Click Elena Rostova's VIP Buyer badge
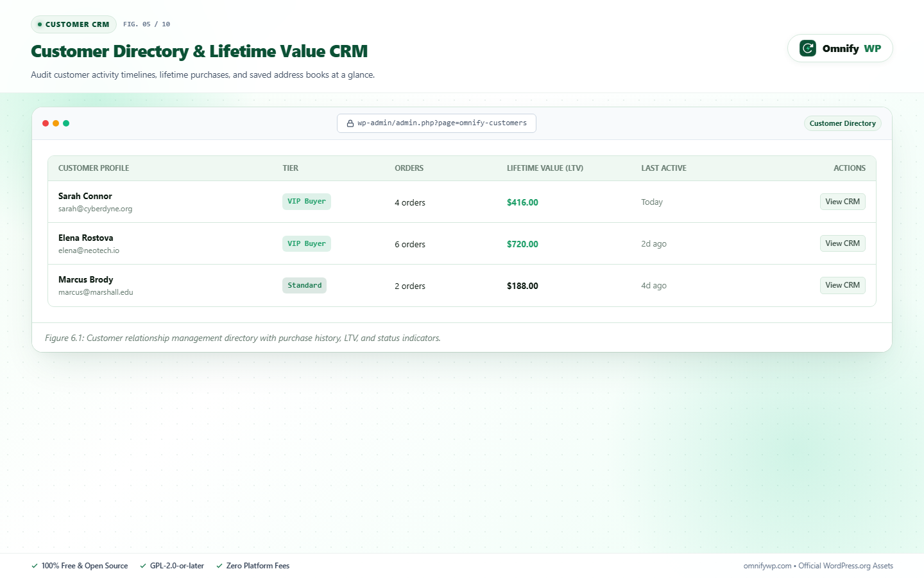This screenshot has width=924, height=578. pyautogui.click(x=307, y=243)
